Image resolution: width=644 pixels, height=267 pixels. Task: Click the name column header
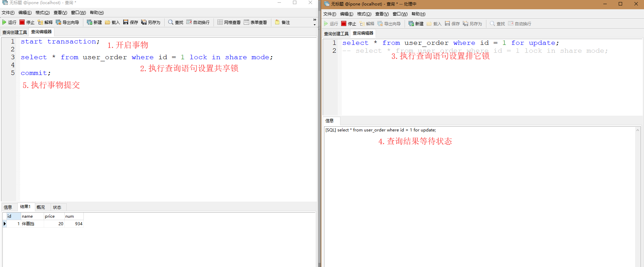32,216
